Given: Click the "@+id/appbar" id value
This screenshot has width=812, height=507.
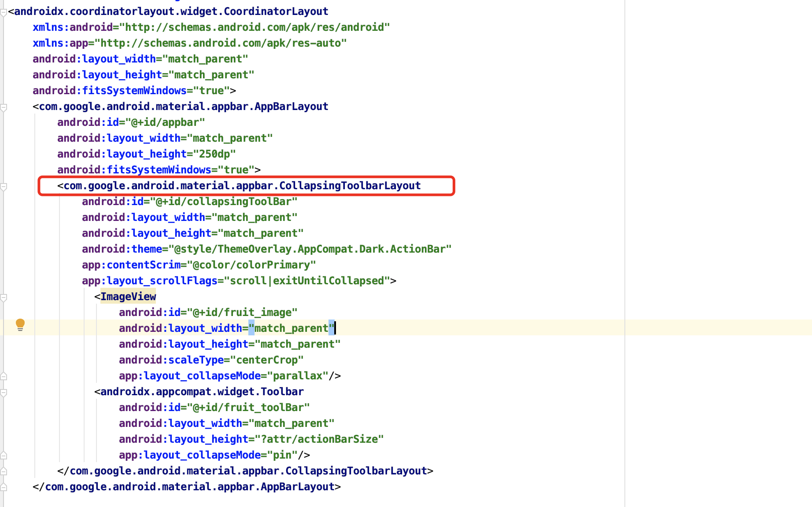Looking at the screenshot, I should 165,122.
